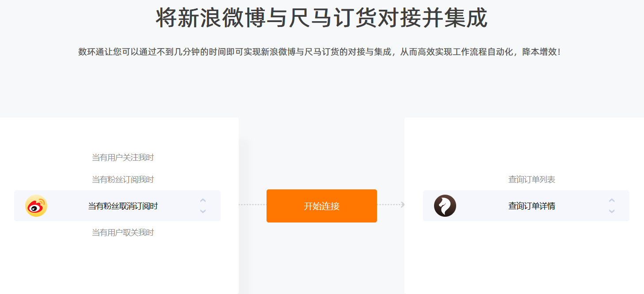Click the 将新浪微博与尺马订货对接并集成 heading
Screen dimensions: 644x294
(x=322, y=18)
